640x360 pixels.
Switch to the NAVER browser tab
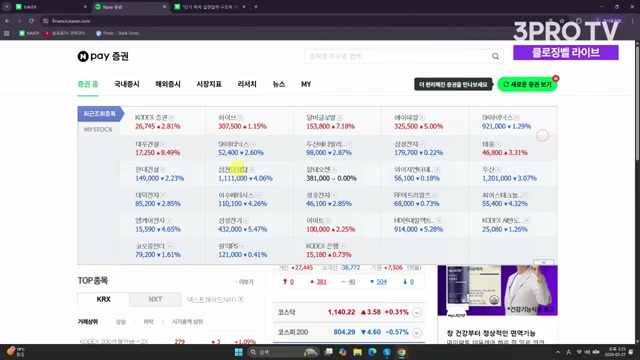click(51, 7)
